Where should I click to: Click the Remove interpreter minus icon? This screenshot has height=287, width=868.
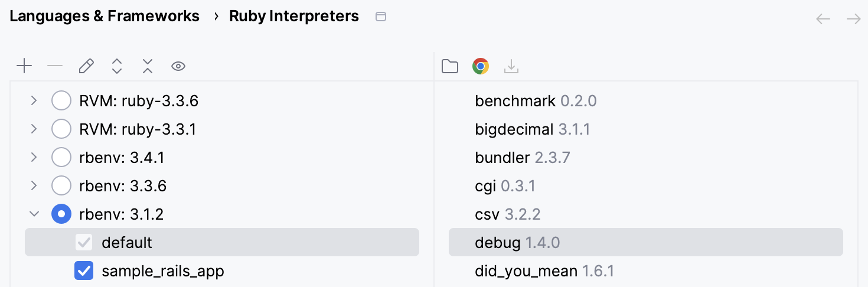tap(55, 66)
